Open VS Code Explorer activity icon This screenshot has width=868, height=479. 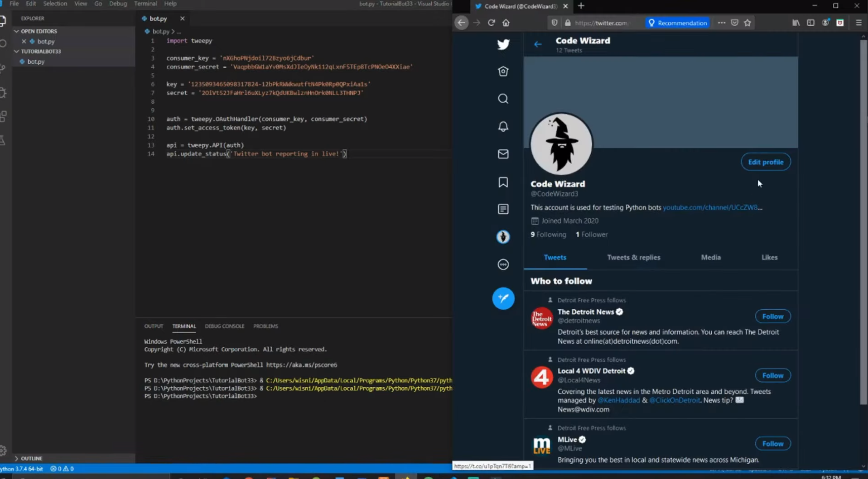pyautogui.click(x=3, y=21)
